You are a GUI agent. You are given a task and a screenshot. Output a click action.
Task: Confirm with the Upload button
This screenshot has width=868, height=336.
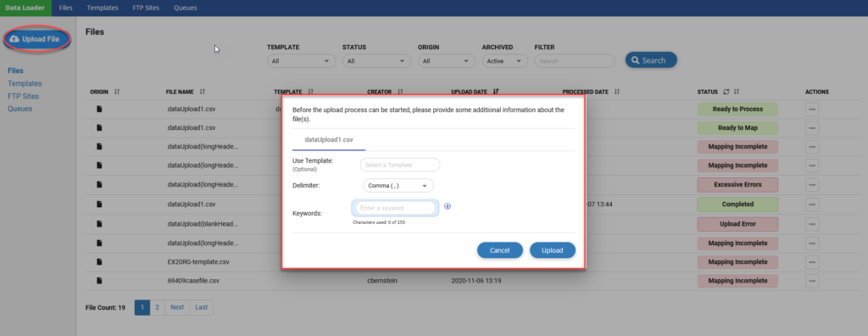pyautogui.click(x=553, y=250)
